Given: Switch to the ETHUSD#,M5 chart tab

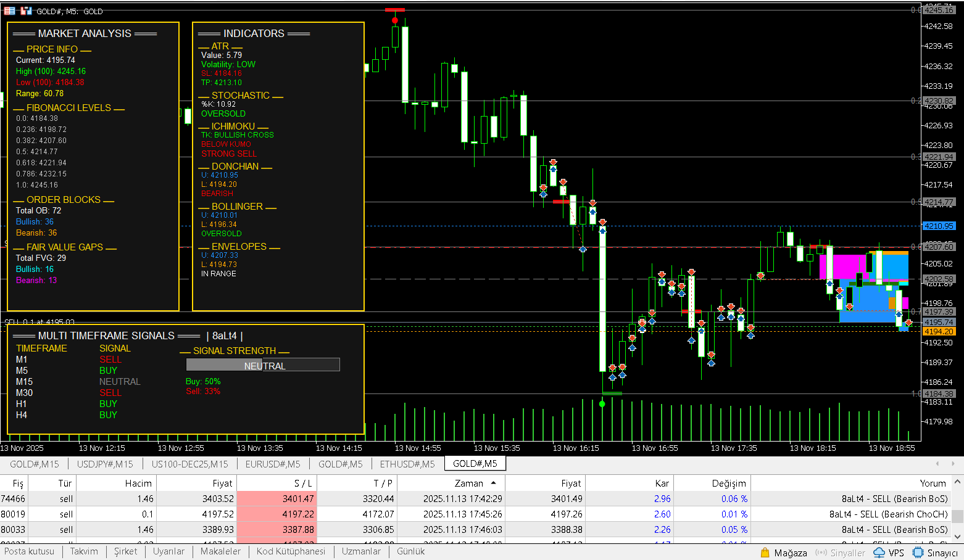Looking at the screenshot, I should [x=407, y=464].
